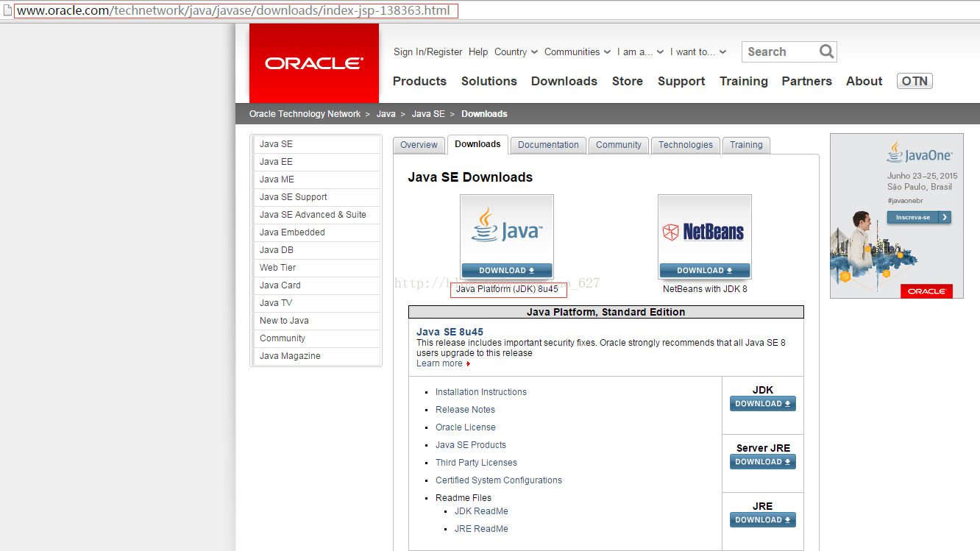Open the Oracle License link
Image resolution: width=980 pixels, height=551 pixels.
tap(466, 427)
